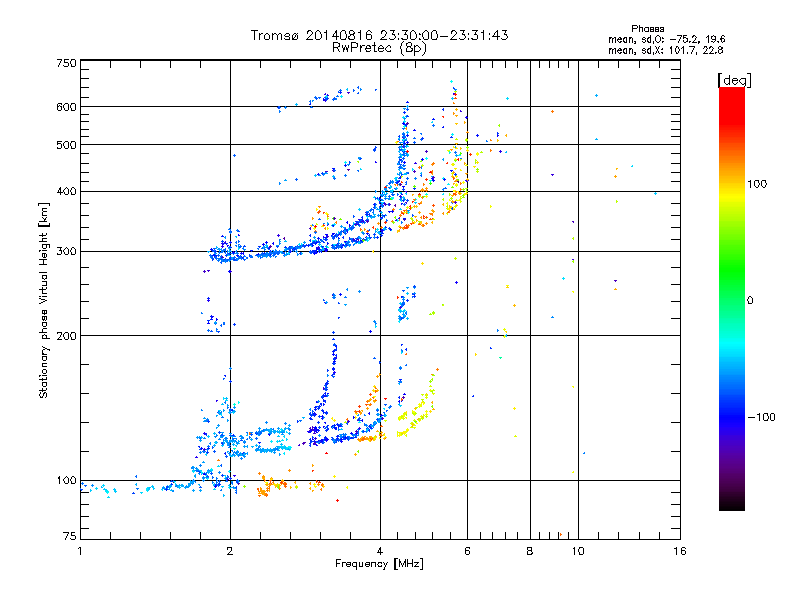
Task: Click the y-axis tick label '300'
Action: tap(66, 251)
